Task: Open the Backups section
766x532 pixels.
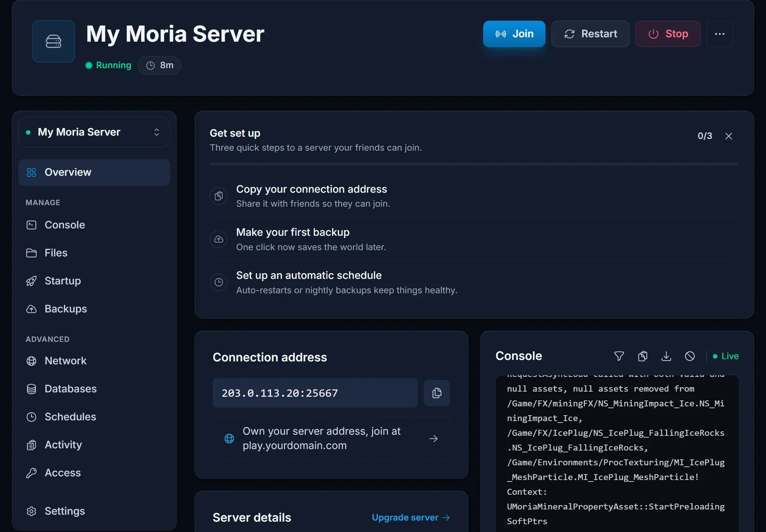Action: (x=94, y=309)
